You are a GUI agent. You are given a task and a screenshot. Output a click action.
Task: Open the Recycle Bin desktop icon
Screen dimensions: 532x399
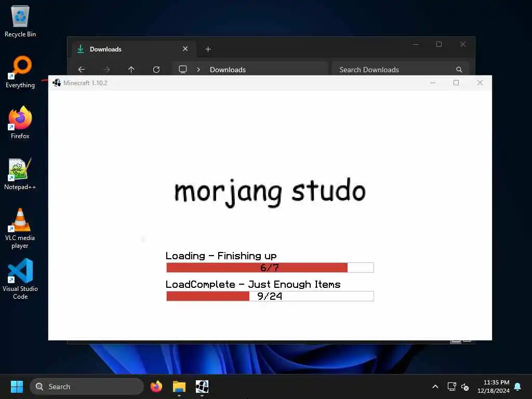(x=20, y=21)
